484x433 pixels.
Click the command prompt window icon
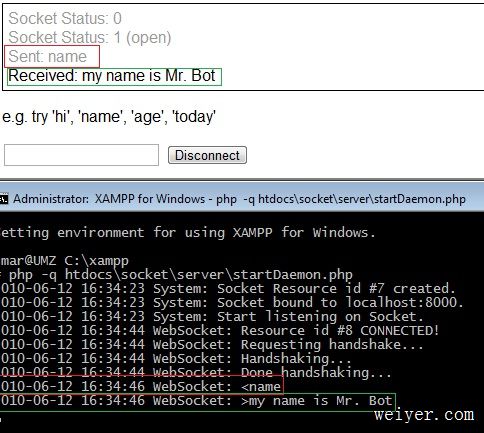point(4,199)
